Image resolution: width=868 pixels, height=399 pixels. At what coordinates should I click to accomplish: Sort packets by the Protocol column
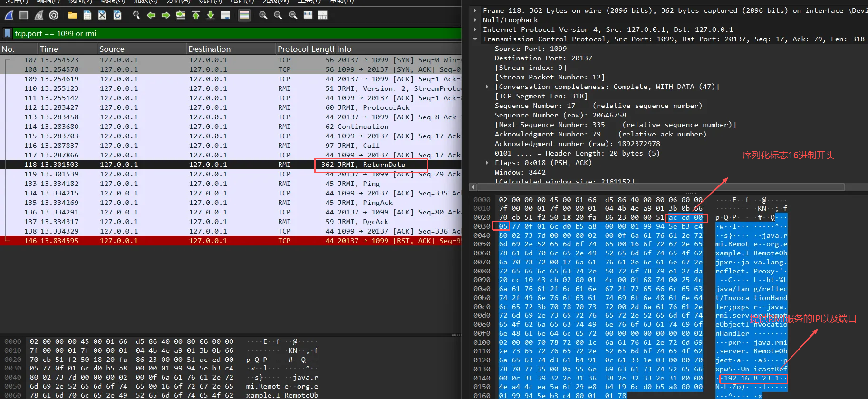(x=293, y=49)
